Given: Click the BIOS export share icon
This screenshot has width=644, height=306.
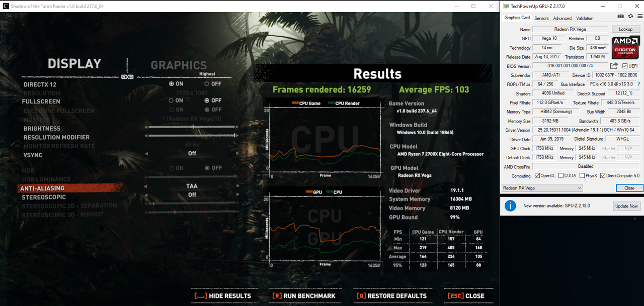Looking at the screenshot, I should 614,66.
